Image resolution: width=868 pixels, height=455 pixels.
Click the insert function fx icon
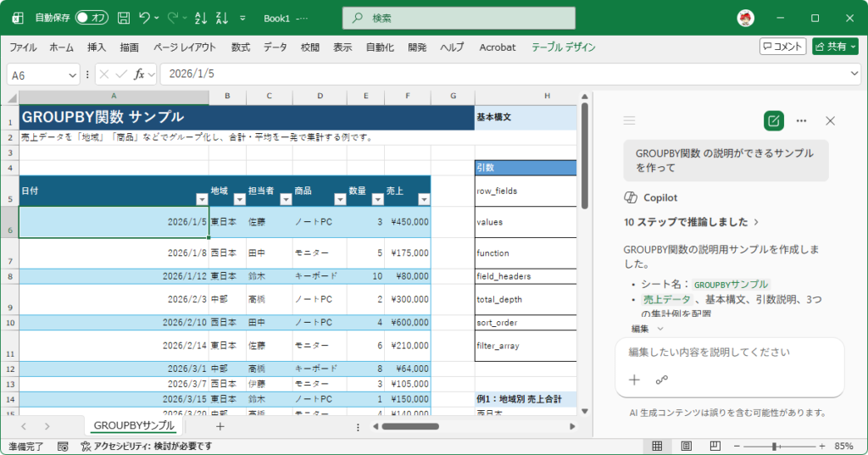(139, 75)
